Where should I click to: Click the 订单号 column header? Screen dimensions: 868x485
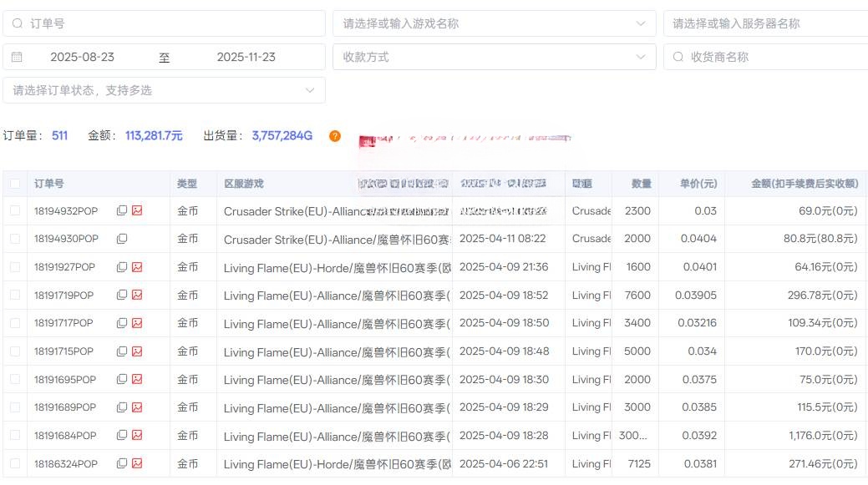(x=48, y=183)
